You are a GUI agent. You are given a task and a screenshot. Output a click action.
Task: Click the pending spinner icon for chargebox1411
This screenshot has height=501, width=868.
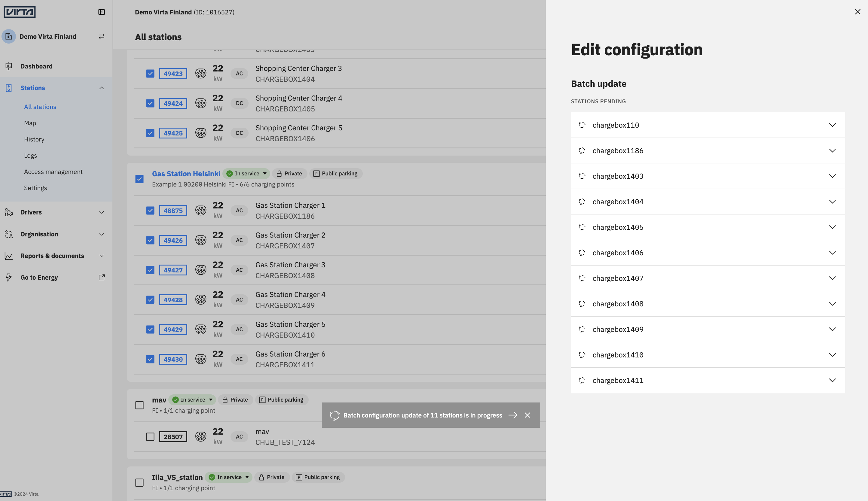point(582,380)
